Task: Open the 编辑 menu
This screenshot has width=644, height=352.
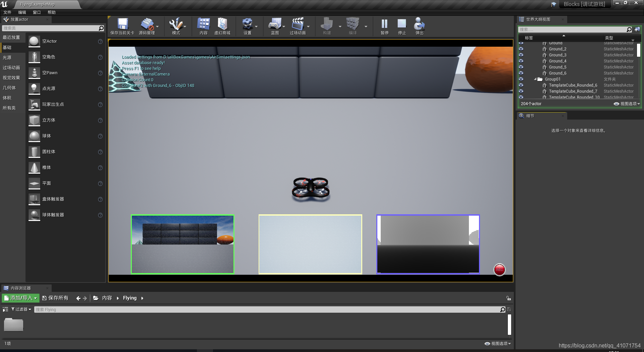Action: 22,12
